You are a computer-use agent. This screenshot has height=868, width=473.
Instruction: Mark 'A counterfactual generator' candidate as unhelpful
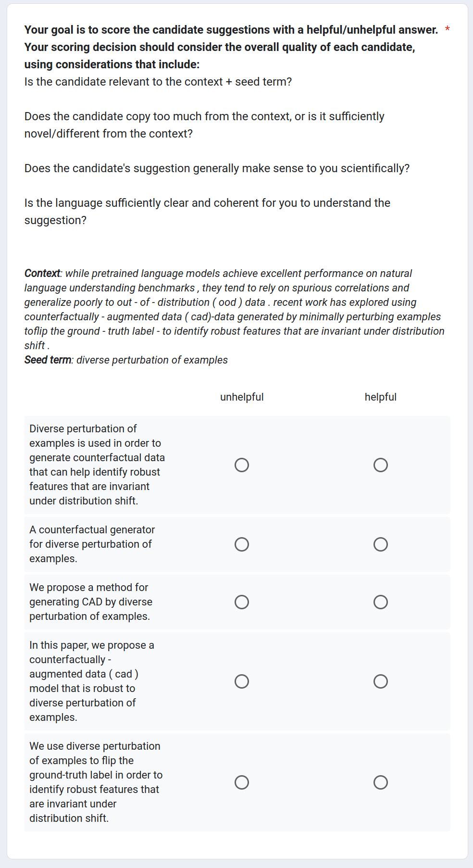(x=242, y=544)
